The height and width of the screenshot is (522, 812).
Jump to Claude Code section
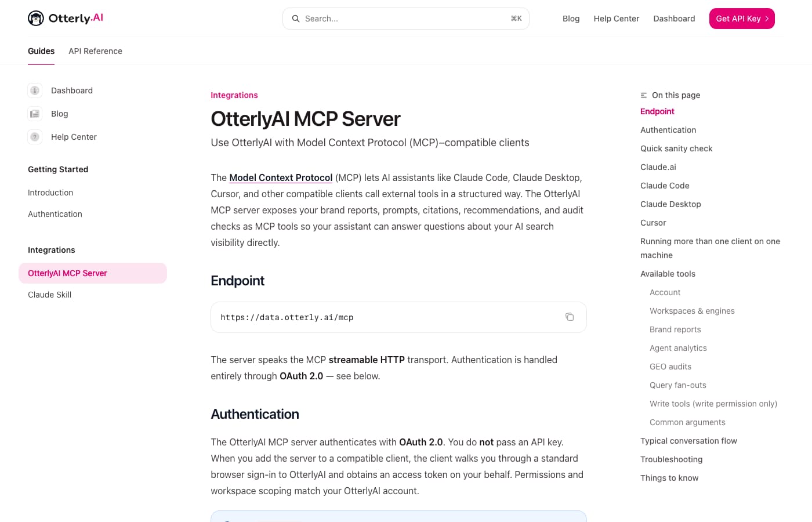[x=665, y=186]
